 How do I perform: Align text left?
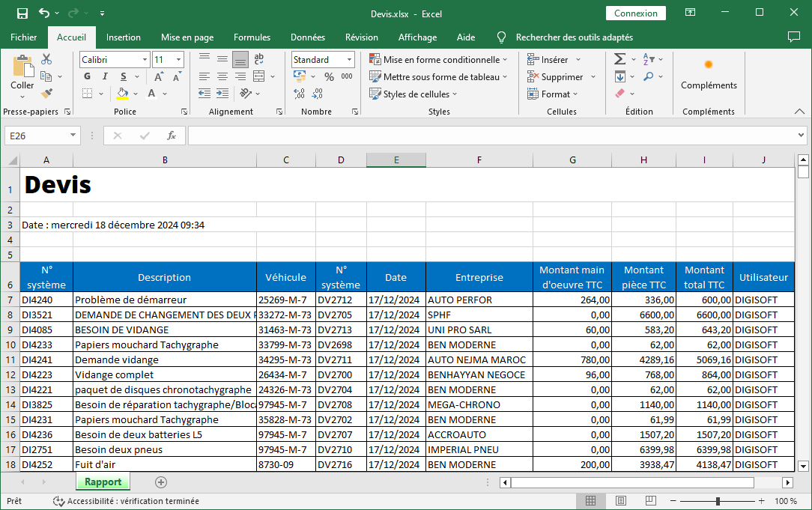click(204, 76)
